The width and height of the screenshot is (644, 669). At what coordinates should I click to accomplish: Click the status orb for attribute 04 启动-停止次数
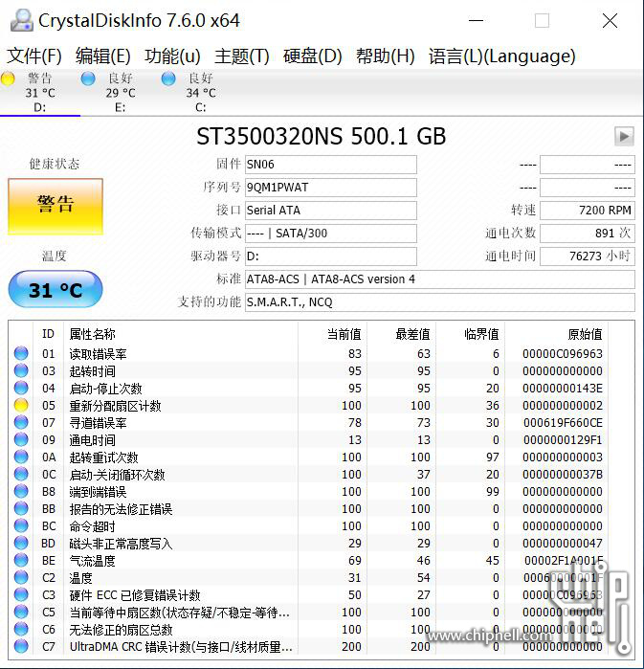click(x=21, y=388)
